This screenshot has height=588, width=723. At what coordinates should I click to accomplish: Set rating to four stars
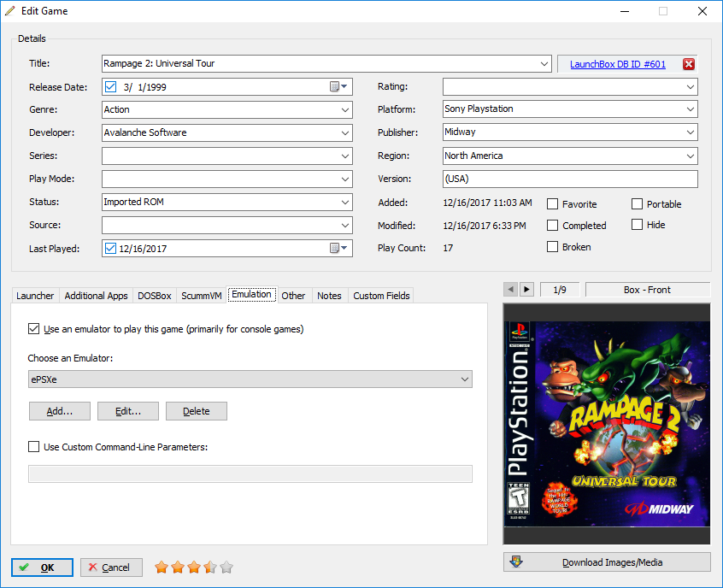(x=209, y=567)
